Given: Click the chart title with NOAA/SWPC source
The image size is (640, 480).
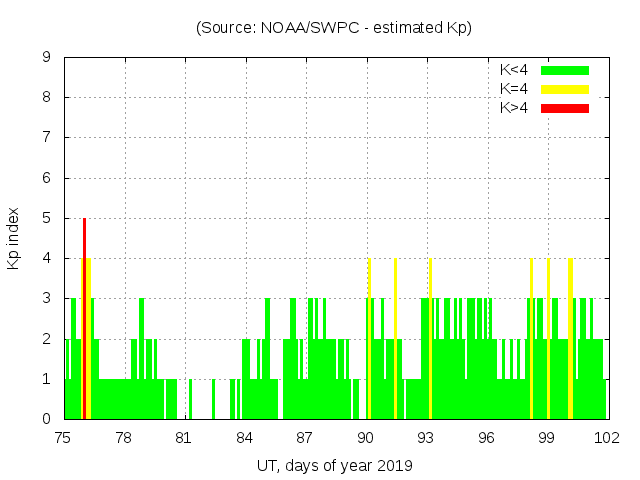Looking at the screenshot, I should (x=334, y=28).
